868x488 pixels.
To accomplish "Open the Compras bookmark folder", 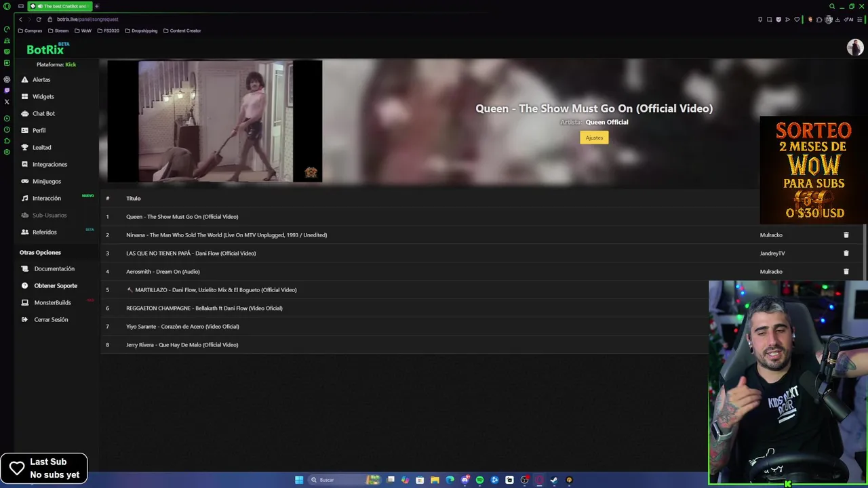I will 30,30.
